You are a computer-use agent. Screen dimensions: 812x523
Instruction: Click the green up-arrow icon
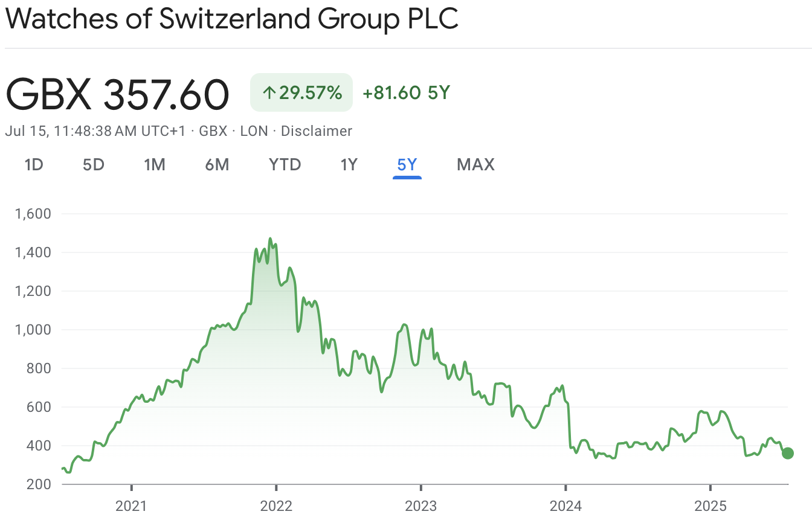click(x=269, y=93)
